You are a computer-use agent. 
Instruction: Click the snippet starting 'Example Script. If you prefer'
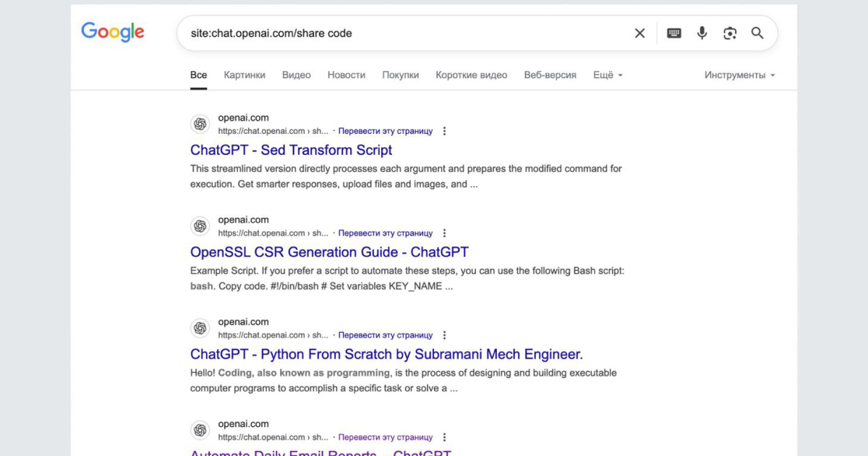pyautogui.click(x=407, y=278)
